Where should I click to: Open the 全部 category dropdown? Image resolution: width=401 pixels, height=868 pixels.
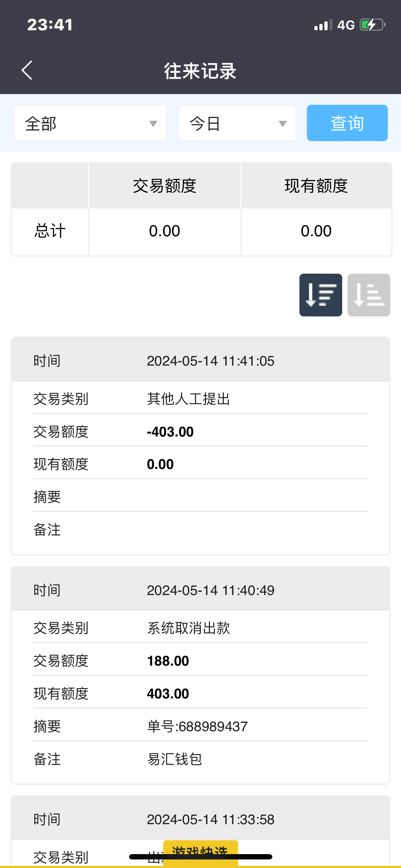click(90, 123)
